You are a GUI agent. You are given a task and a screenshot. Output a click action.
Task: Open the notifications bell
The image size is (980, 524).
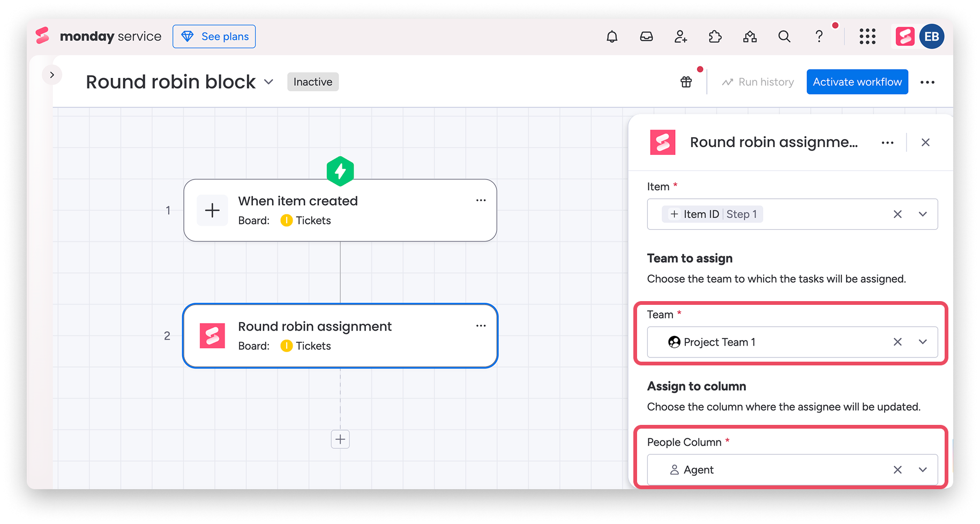[612, 36]
